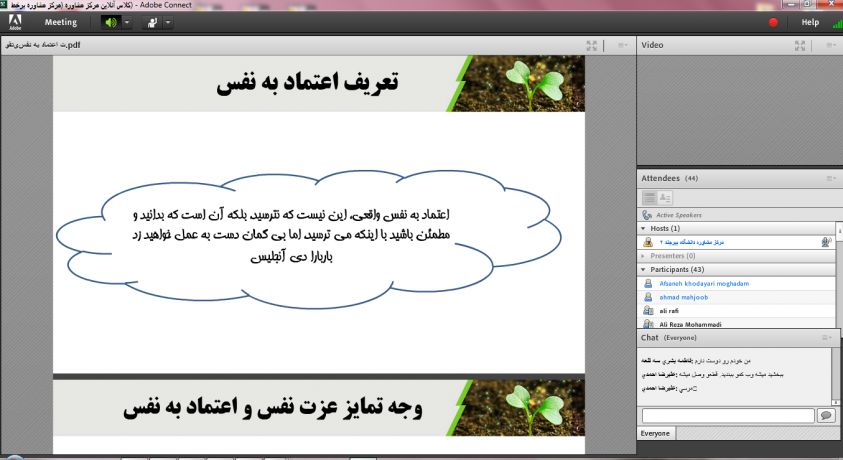Collapse the Participants (43) group
This screenshot has width=843, height=460.
pyautogui.click(x=643, y=269)
